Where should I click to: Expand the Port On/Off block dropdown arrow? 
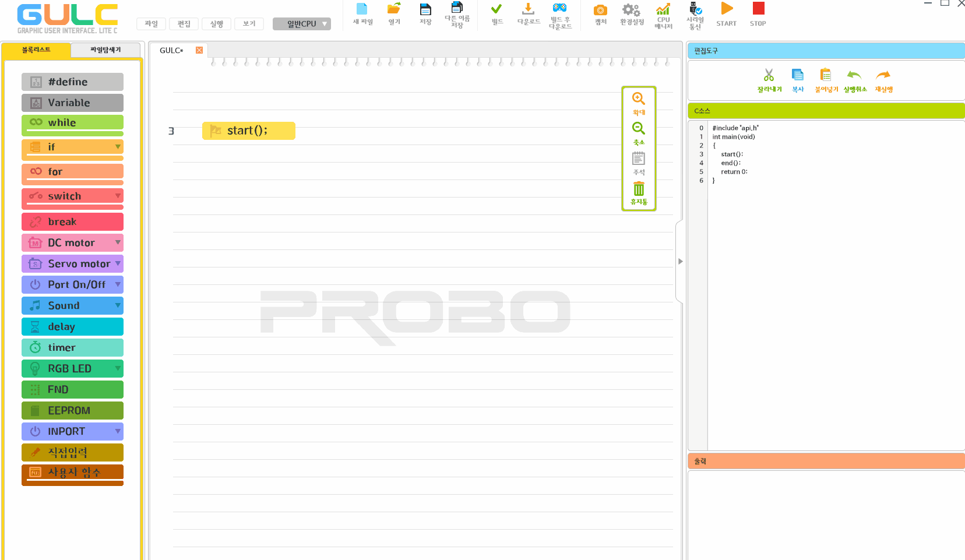118,284
